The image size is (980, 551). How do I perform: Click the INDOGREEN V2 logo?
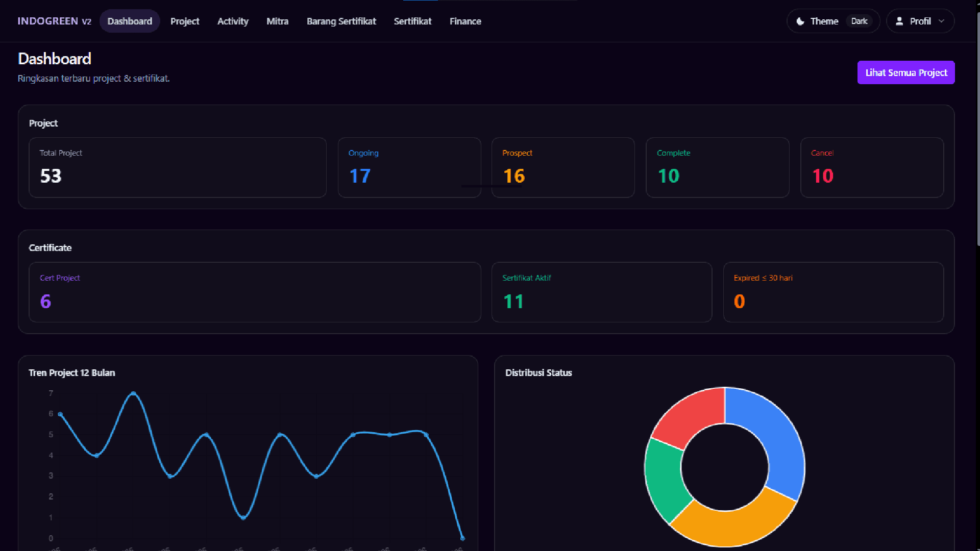point(54,21)
